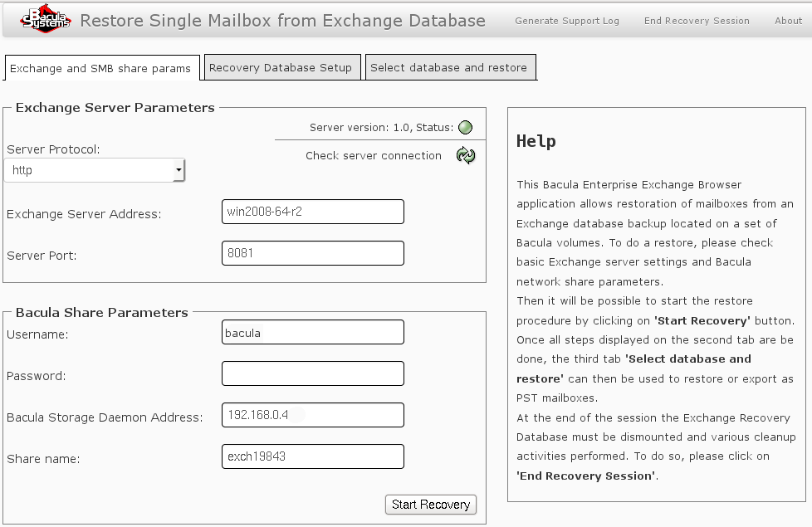
Task: Click the 'Check server connection' text
Action: [x=374, y=156]
